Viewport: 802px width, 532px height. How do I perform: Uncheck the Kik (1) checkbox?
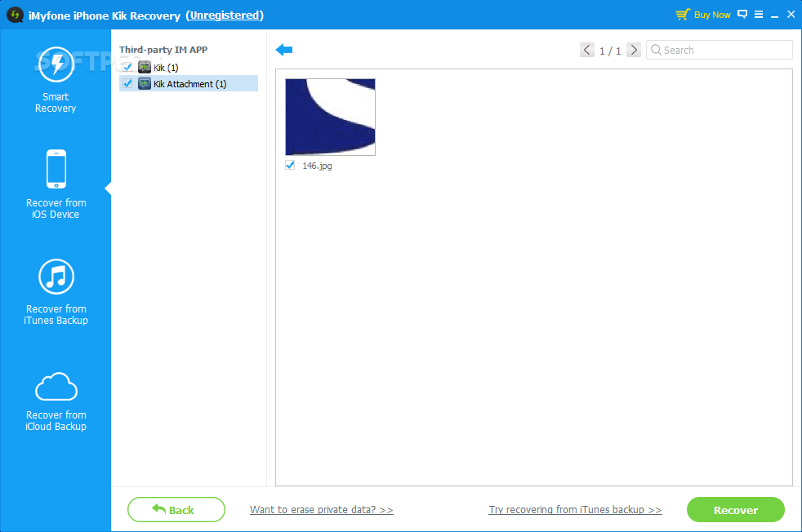coord(127,67)
